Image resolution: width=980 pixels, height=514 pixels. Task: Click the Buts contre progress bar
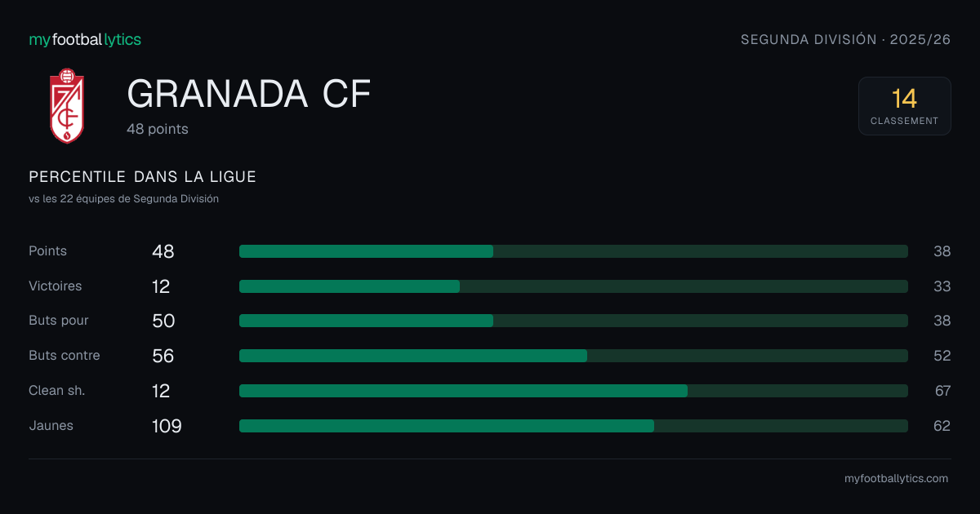[573, 356]
